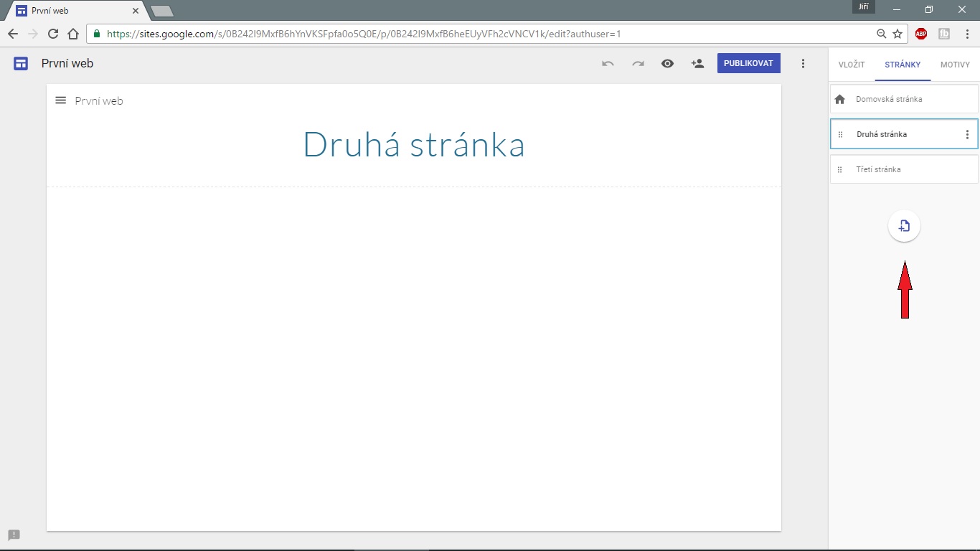Image resolution: width=980 pixels, height=551 pixels.
Task: Select Domovská stránka in pages list
Action: [904, 99]
